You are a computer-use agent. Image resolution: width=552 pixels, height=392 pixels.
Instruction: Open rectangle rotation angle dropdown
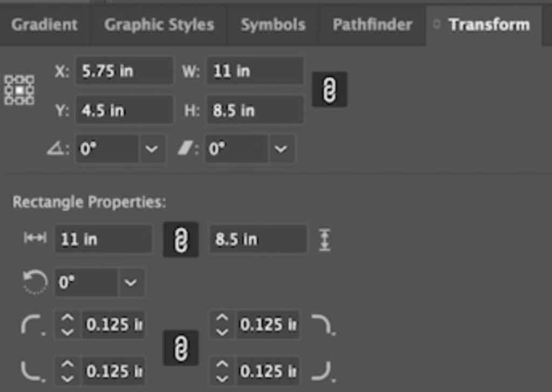tap(130, 283)
